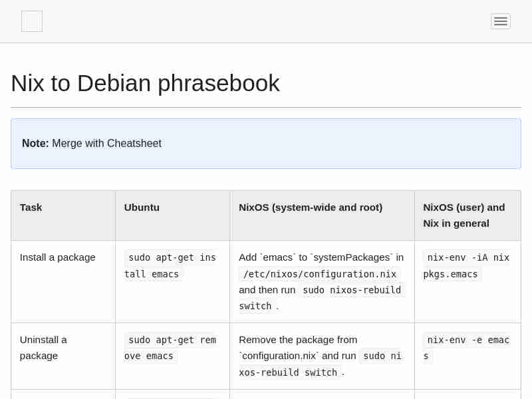Click the "Nix to Debian phrasebook" heading
The height and width of the screenshot is (399, 532).
pyautogui.click(x=145, y=83)
